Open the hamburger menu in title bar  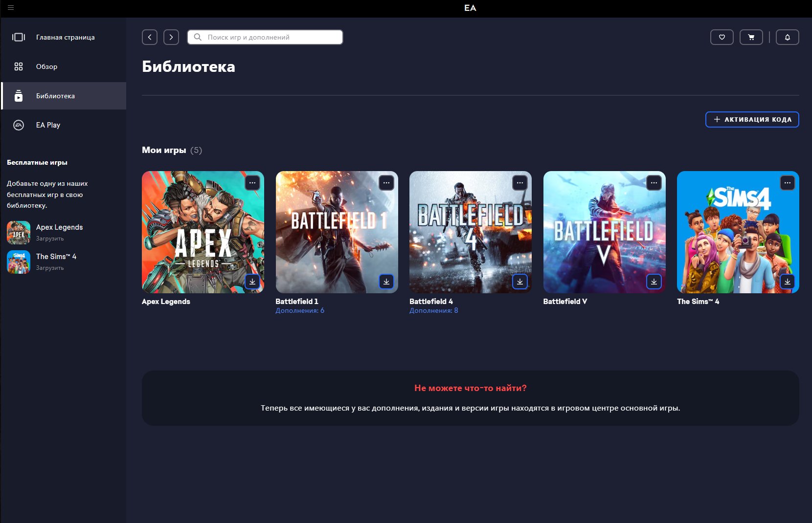[11, 8]
